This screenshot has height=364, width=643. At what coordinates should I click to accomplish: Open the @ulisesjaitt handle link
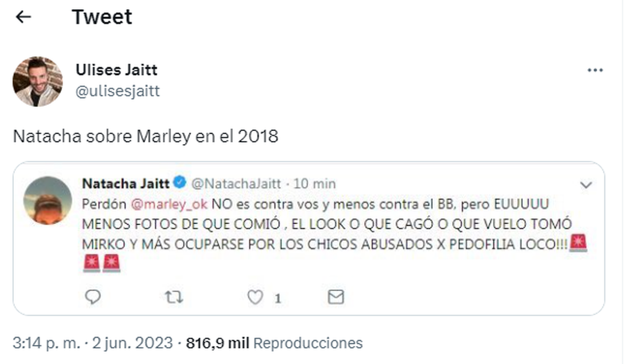tap(117, 92)
